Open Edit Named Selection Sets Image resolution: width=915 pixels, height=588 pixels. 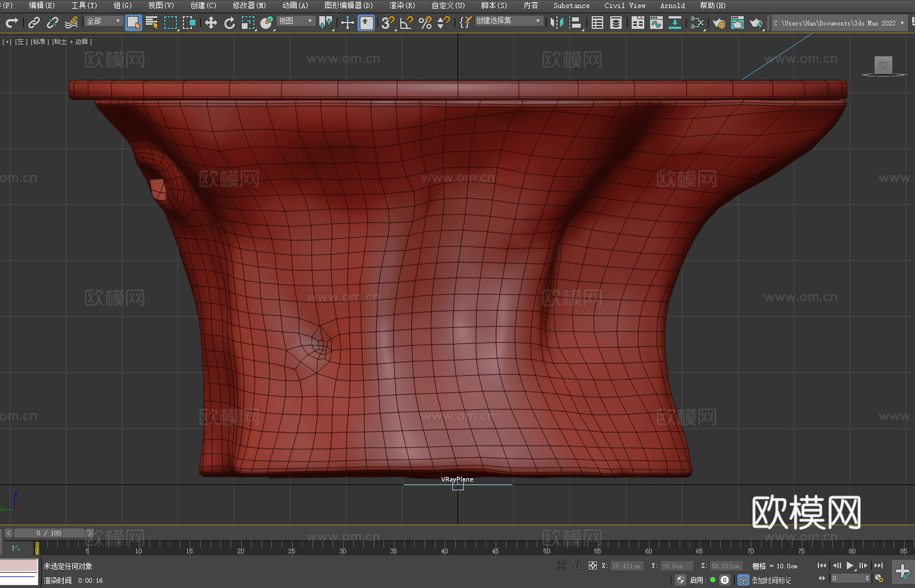click(x=466, y=23)
